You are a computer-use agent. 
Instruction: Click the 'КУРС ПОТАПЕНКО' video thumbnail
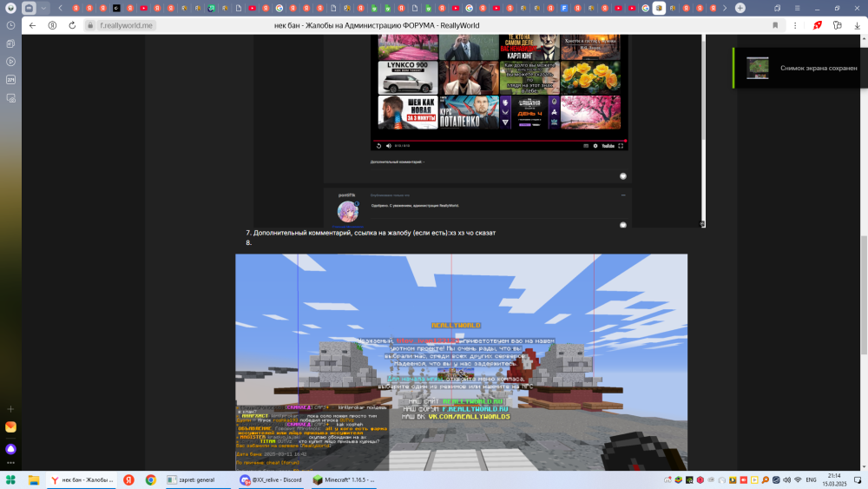click(469, 112)
